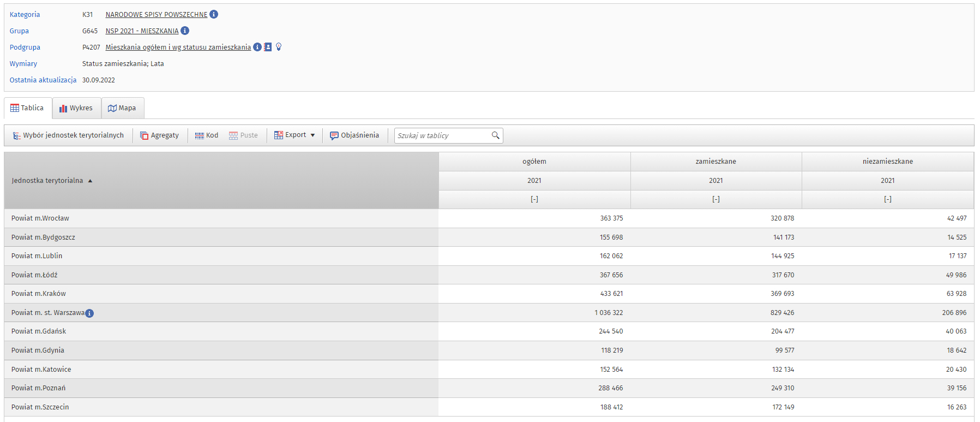Collapse the niezamieszkane column using [-]
Image resolution: width=980 pixels, height=422 pixels.
tap(887, 199)
